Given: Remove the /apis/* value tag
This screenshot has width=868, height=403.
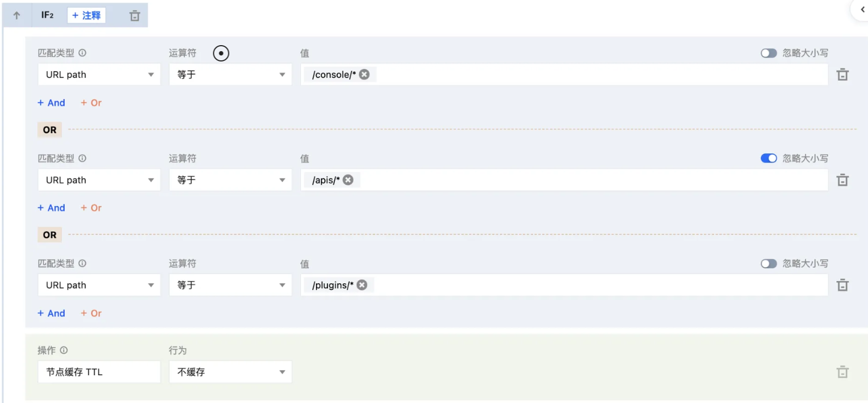Looking at the screenshot, I should [349, 180].
